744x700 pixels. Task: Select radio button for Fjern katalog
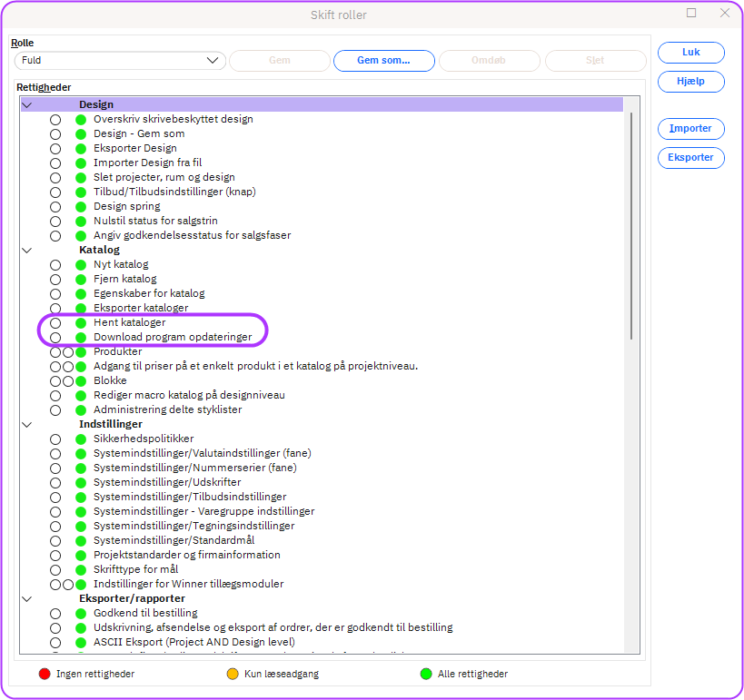click(55, 279)
